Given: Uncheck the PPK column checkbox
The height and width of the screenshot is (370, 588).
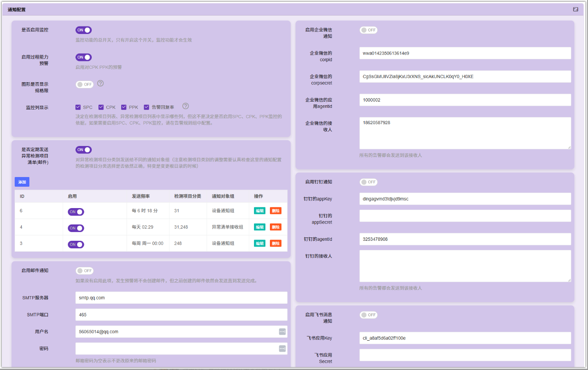Looking at the screenshot, I should [x=124, y=107].
